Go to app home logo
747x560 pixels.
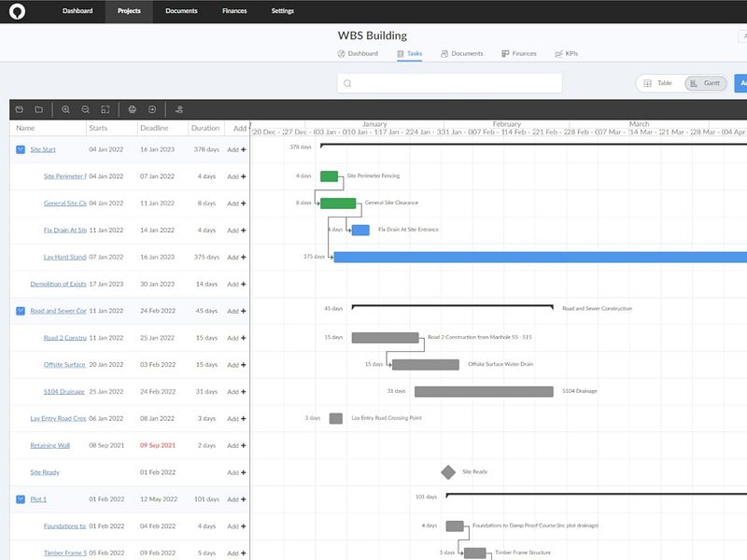click(17, 11)
